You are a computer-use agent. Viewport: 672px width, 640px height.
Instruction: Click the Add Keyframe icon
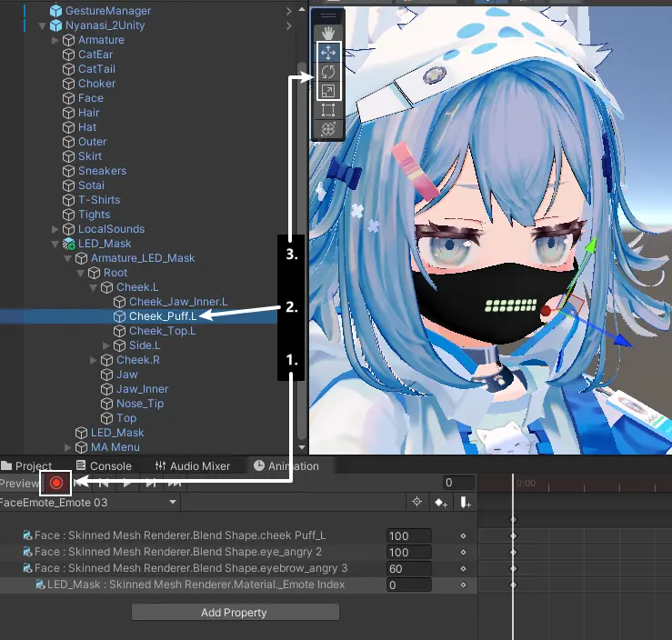tap(441, 502)
